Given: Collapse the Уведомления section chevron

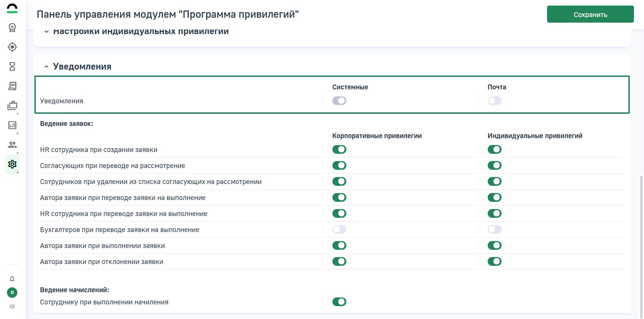Looking at the screenshot, I should 46,67.
